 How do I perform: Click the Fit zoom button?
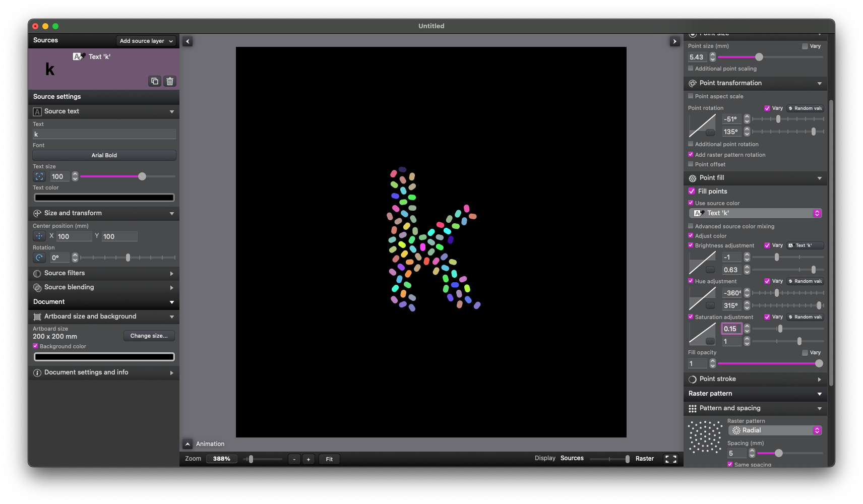(329, 459)
